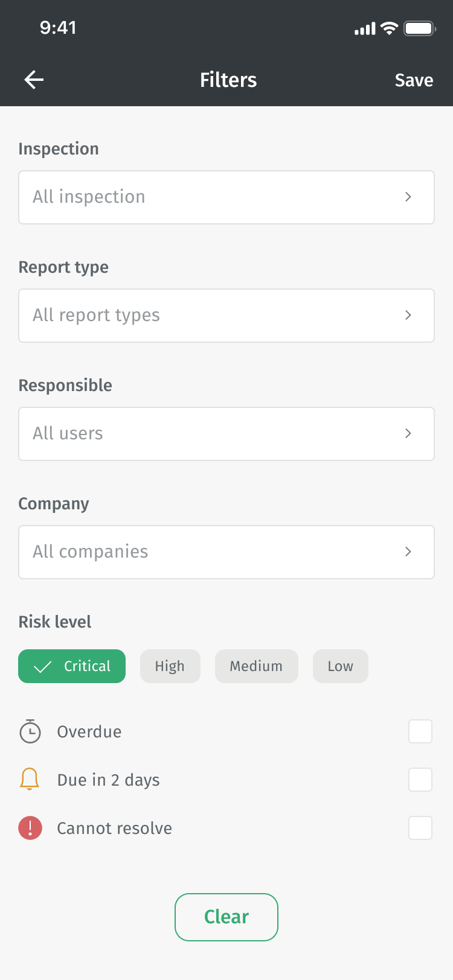Check the Overdue checkbox
This screenshot has height=980, width=453.
tap(420, 731)
